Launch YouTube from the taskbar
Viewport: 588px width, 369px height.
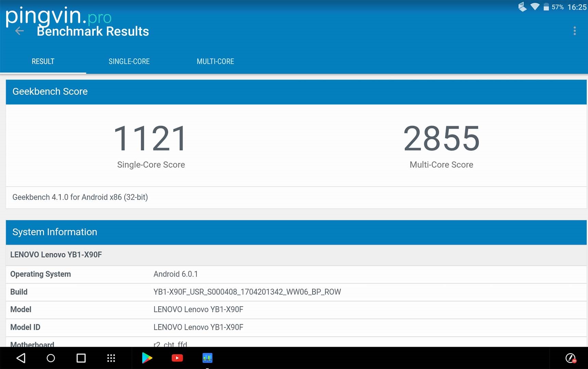pyautogui.click(x=177, y=358)
